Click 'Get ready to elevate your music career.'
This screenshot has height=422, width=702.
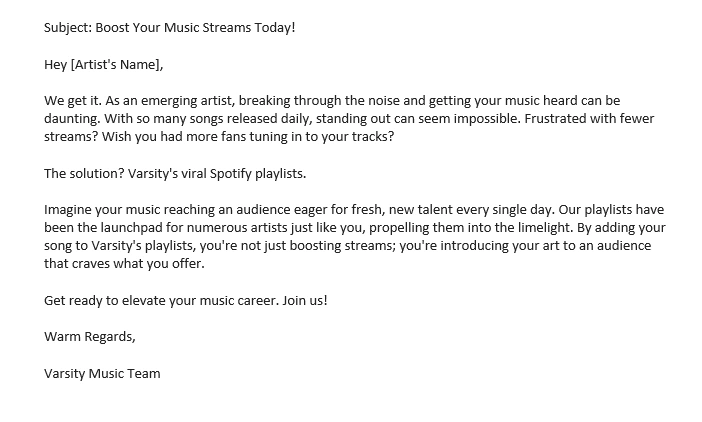point(161,301)
